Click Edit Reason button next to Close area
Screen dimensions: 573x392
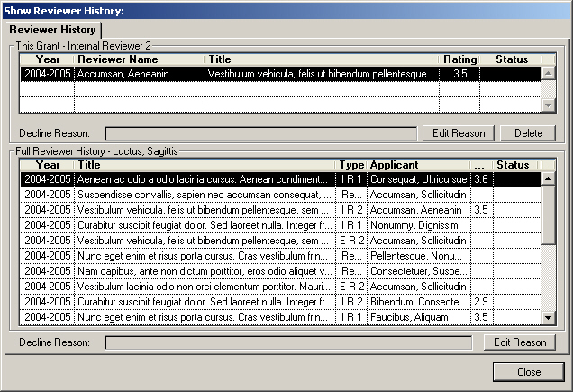click(x=520, y=342)
